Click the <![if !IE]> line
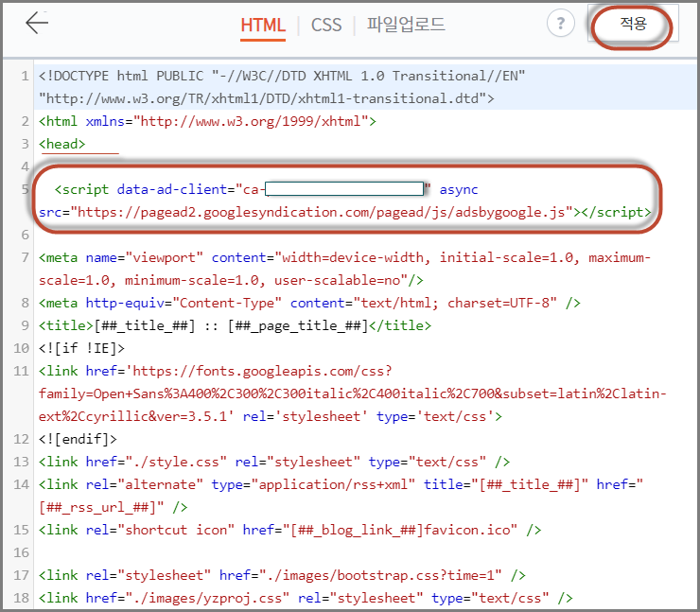The width and height of the screenshot is (700, 612). [x=81, y=349]
